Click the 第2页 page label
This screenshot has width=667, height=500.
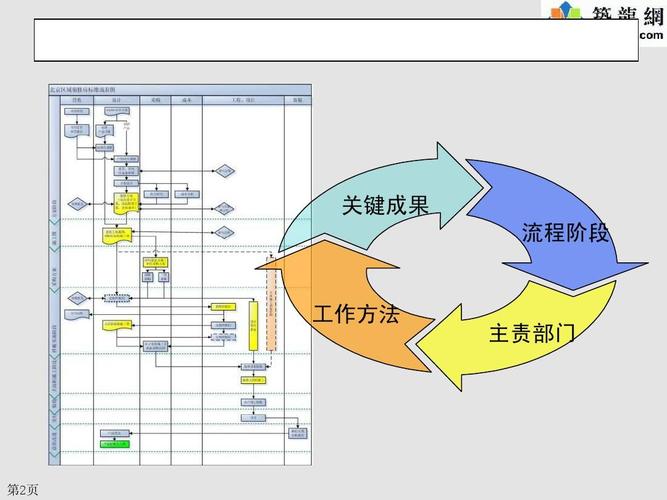click(22, 489)
